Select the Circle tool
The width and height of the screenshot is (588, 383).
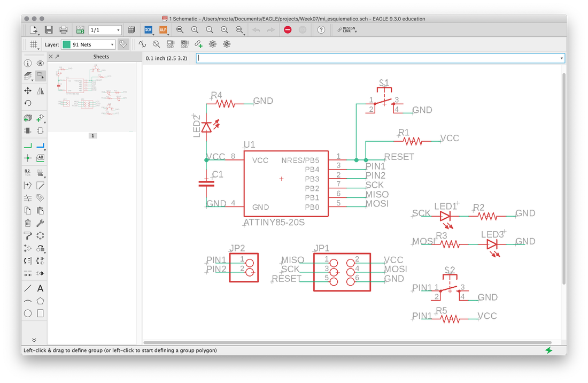point(28,313)
